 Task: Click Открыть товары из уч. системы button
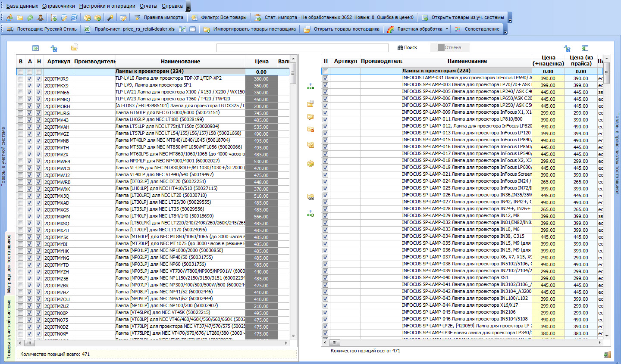463,18
